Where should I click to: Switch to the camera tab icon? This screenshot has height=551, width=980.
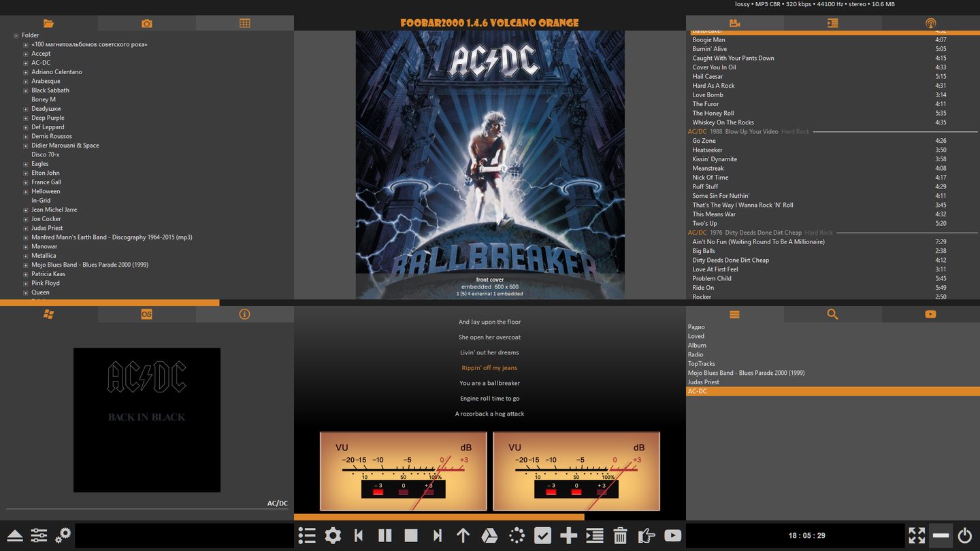click(147, 23)
